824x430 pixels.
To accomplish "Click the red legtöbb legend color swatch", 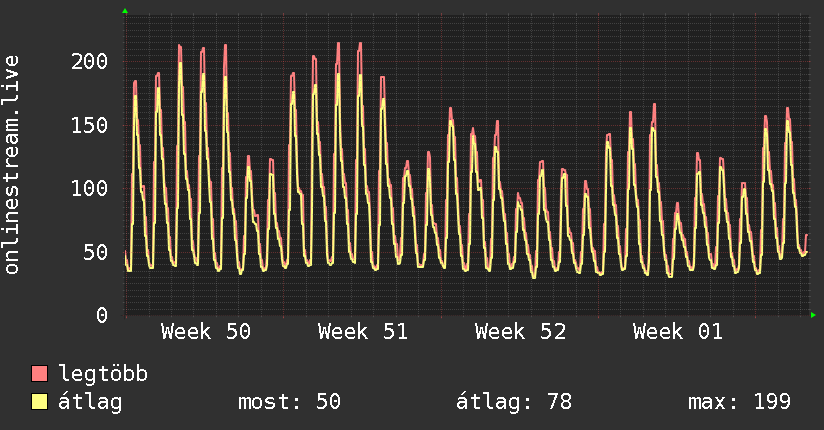I will point(39,373).
